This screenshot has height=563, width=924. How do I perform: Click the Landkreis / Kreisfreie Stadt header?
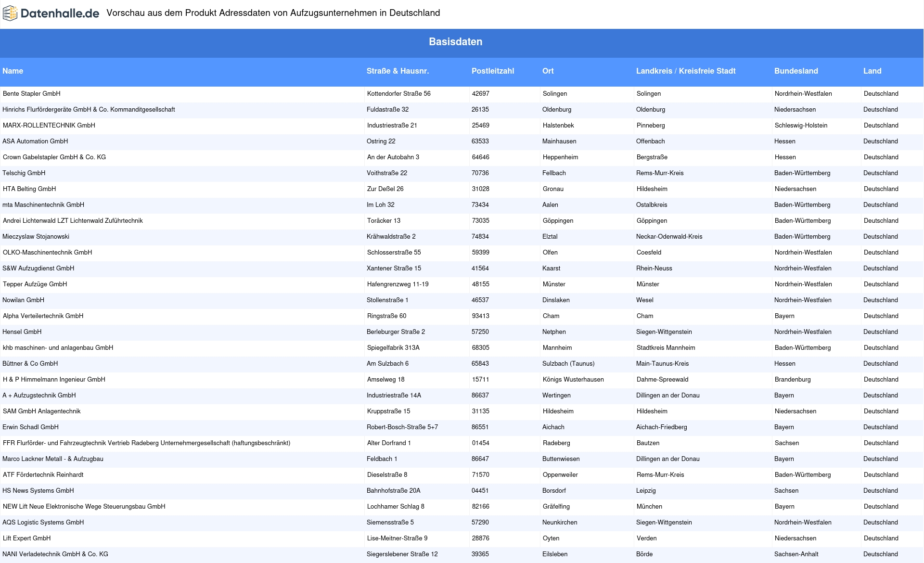(x=686, y=71)
